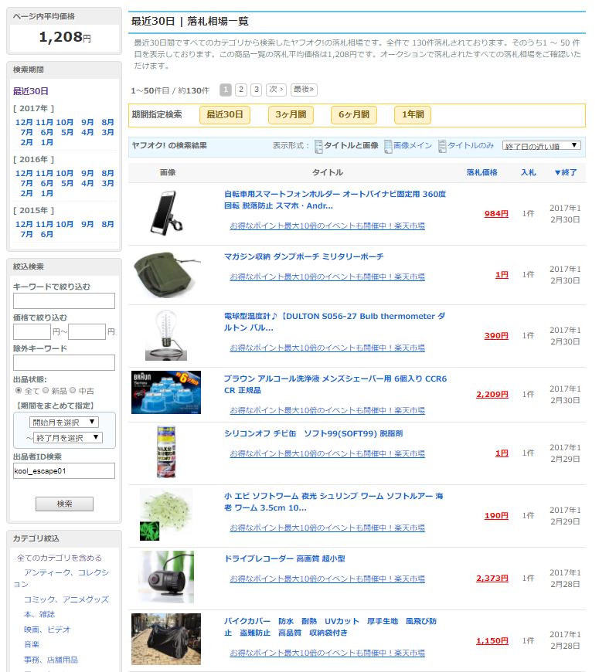Click the Rakuten promo link under the thermometer listing

click(327, 348)
